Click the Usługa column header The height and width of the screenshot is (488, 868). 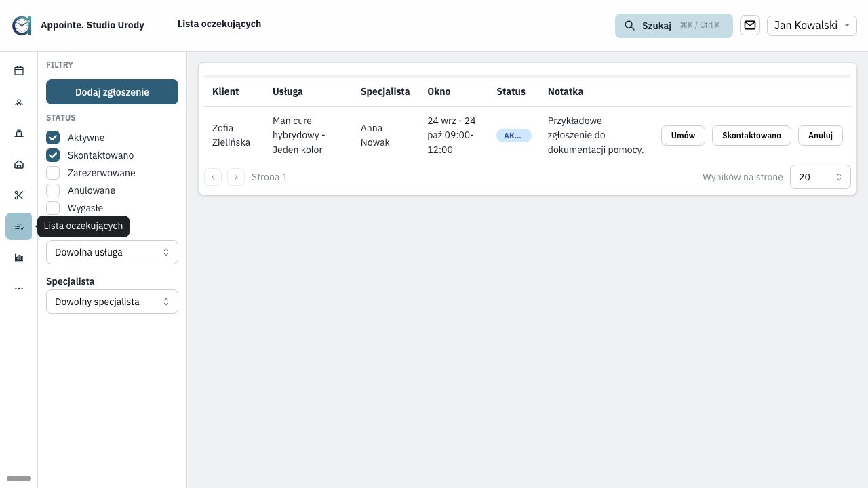(x=288, y=91)
